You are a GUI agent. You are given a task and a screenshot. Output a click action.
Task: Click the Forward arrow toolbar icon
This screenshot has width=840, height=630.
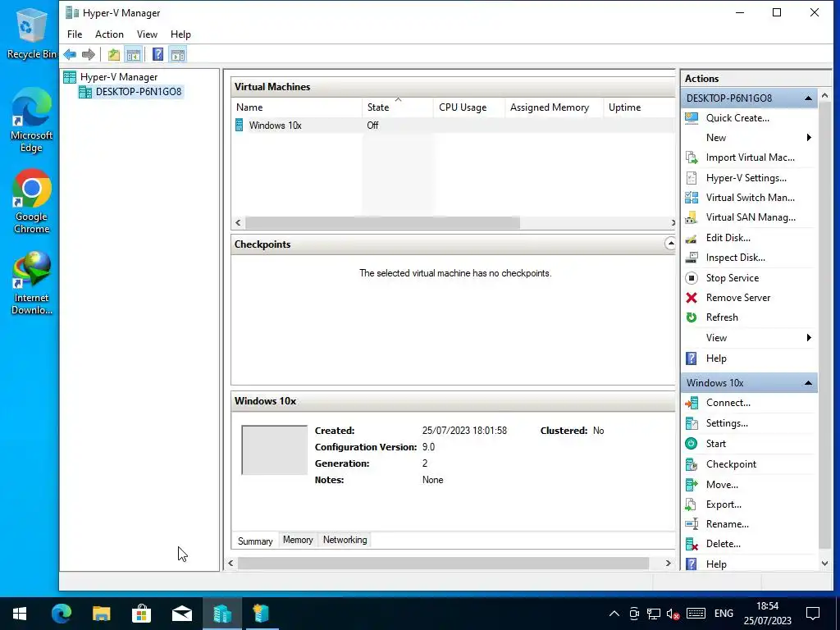[x=89, y=54]
